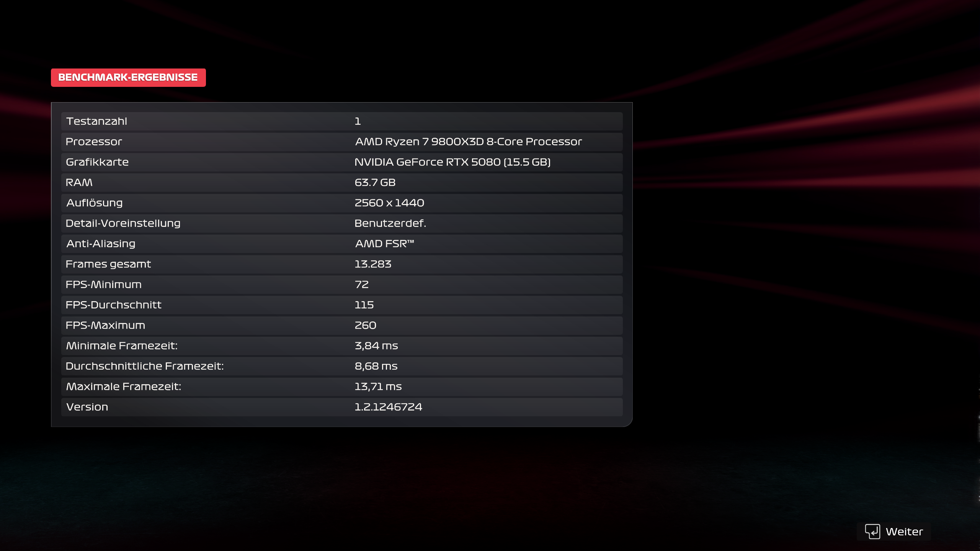This screenshot has height=551, width=980.
Task: Select the Frames gesamt row
Action: click(341, 264)
